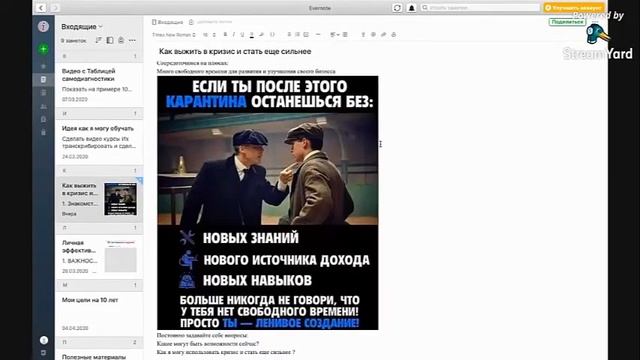Screen dimensions: 640x360
Task: Open Shared with Me people icon
Action: 43,106
